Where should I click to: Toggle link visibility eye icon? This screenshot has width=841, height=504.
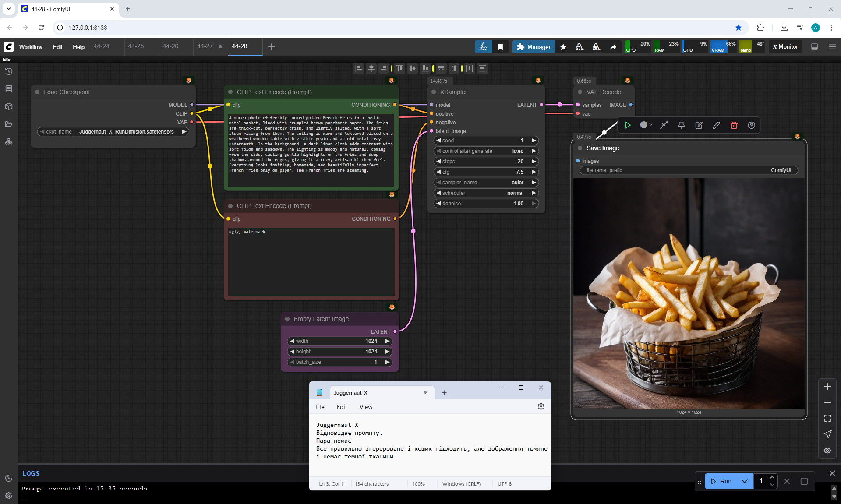point(827,450)
